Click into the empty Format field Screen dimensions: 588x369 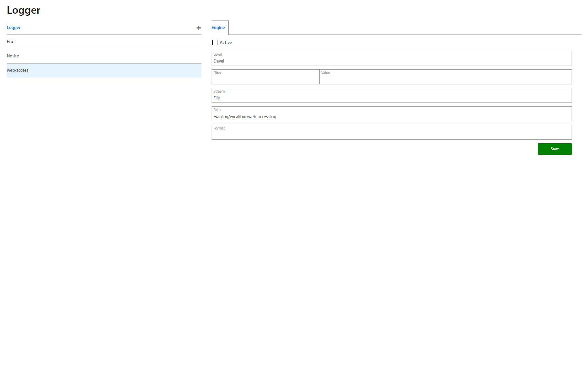(391, 134)
